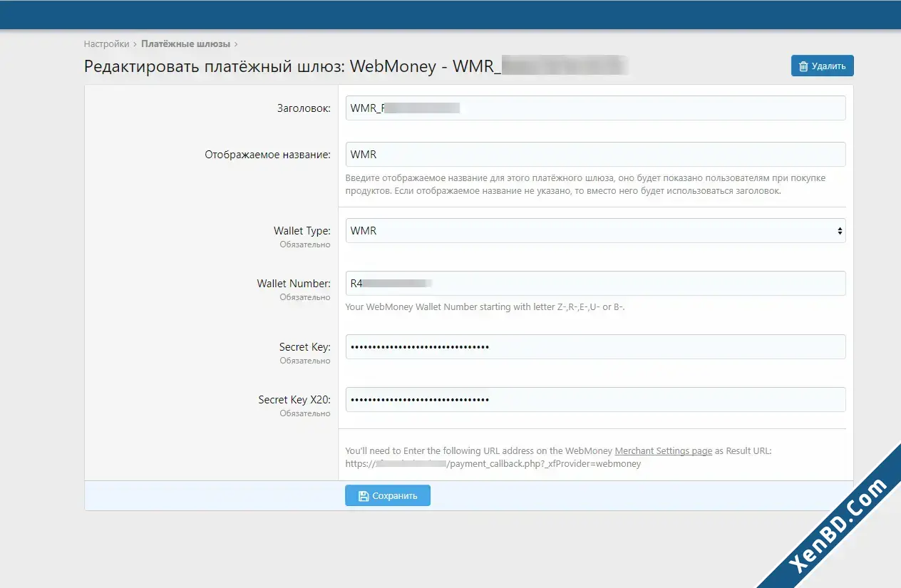Image resolution: width=901 pixels, height=588 pixels.
Task: Click the Wallet Type label
Action: pos(302,231)
